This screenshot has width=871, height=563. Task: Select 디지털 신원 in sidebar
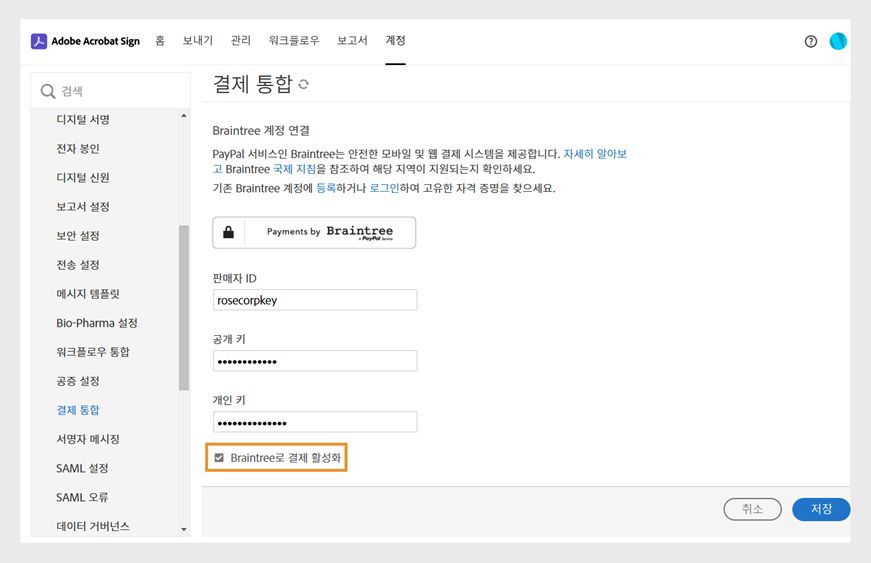(x=83, y=177)
